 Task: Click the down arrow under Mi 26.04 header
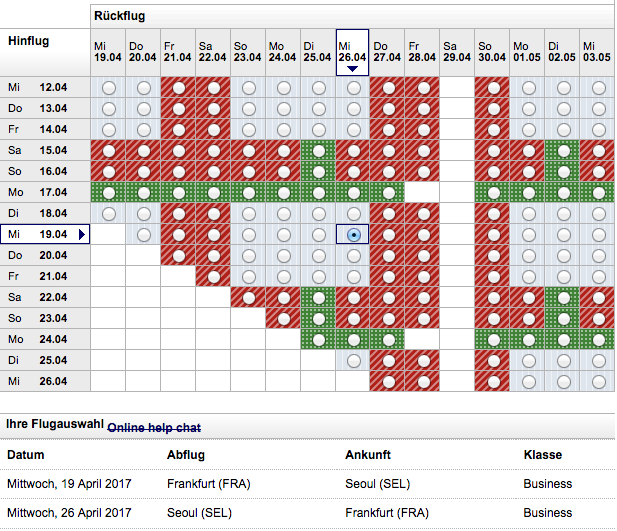(x=352, y=69)
